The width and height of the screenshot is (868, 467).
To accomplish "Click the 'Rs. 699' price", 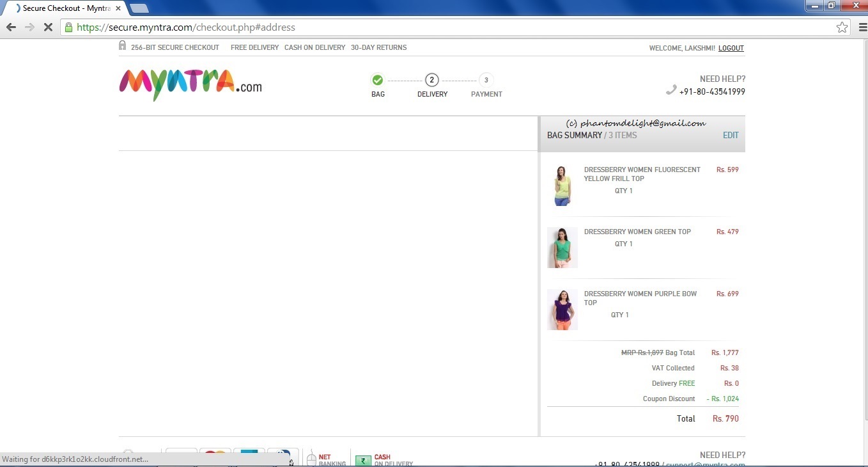I will click(x=727, y=294).
